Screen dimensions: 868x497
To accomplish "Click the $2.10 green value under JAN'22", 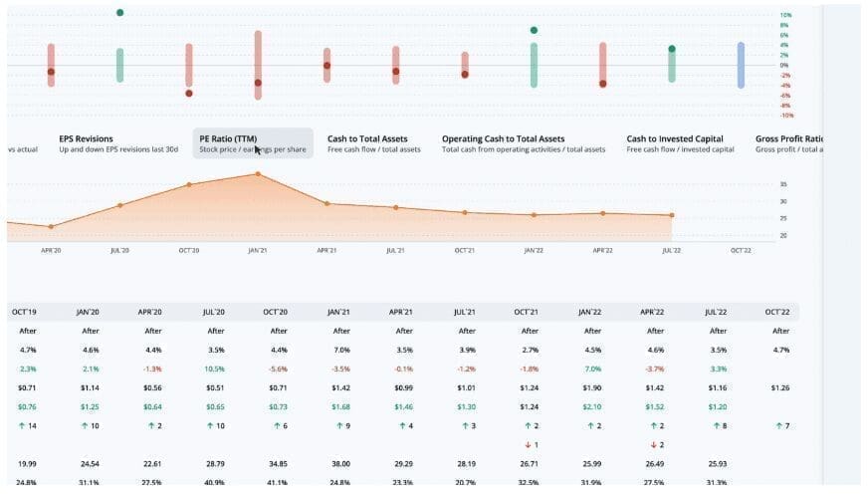I will [x=590, y=406].
